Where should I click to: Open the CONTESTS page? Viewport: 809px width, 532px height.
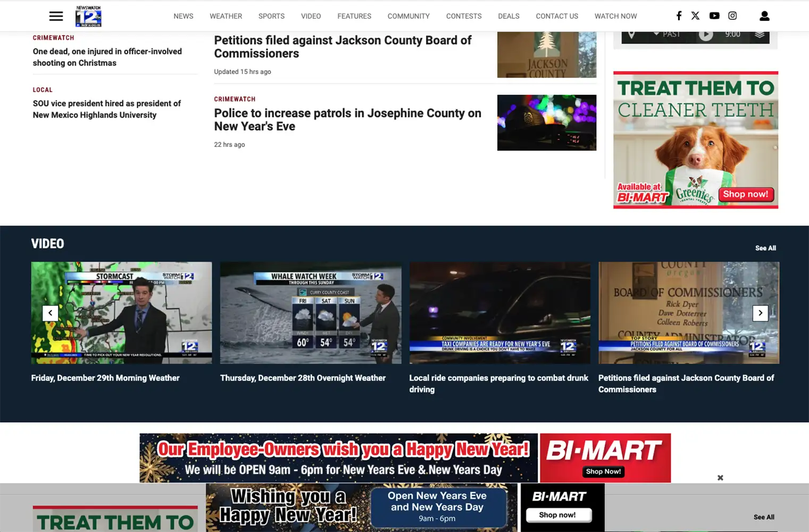pyautogui.click(x=464, y=16)
